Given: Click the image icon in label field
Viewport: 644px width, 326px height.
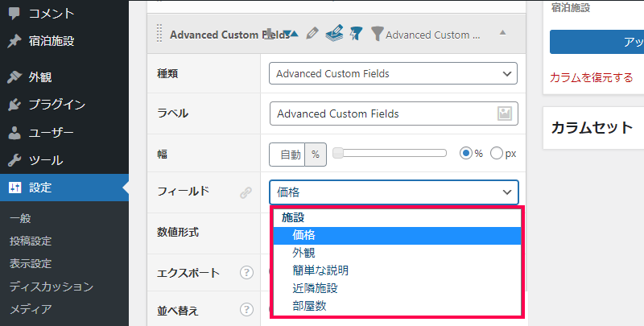Looking at the screenshot, I should (505, 113).
